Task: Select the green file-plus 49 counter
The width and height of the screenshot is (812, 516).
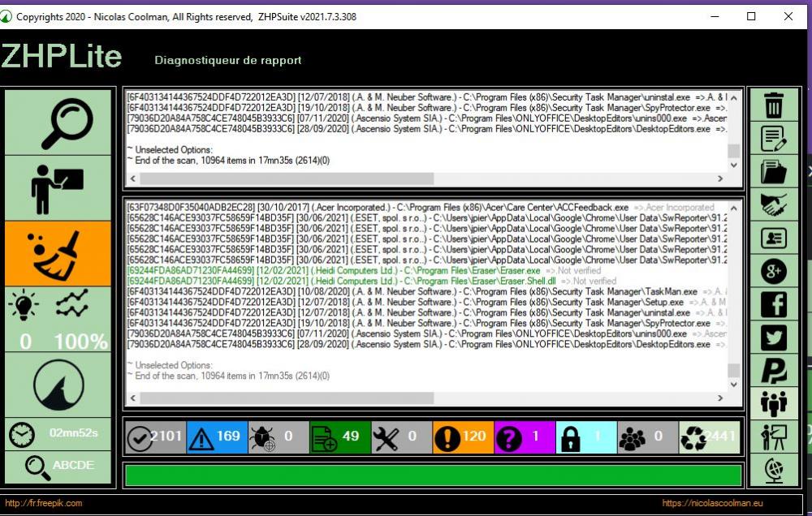Action: [x=340, y=437]
